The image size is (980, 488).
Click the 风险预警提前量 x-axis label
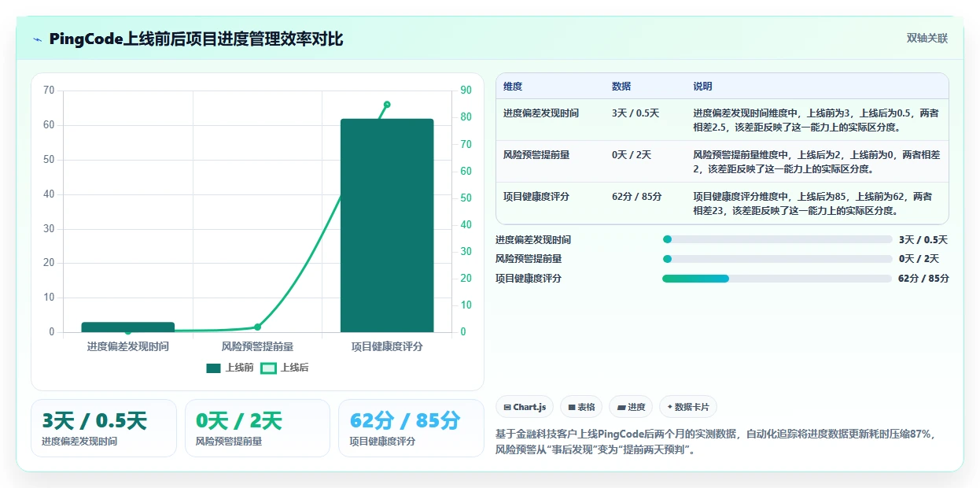coord(257,346)
